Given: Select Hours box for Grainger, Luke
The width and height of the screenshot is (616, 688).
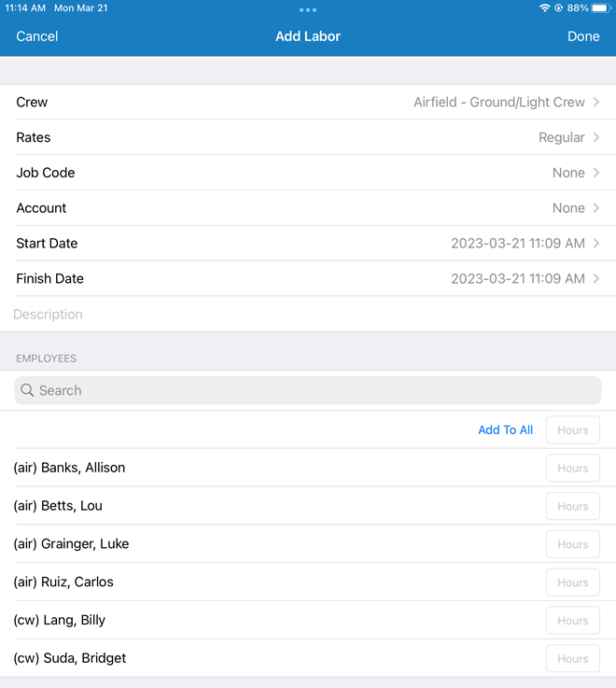Looking at the screenshot, I should coord(572,544).
